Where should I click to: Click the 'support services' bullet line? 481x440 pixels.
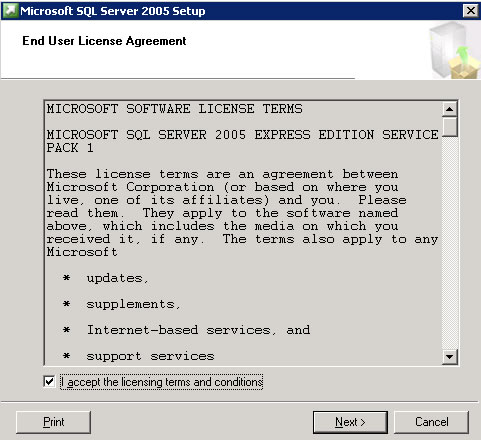click(x=150, y=356)
